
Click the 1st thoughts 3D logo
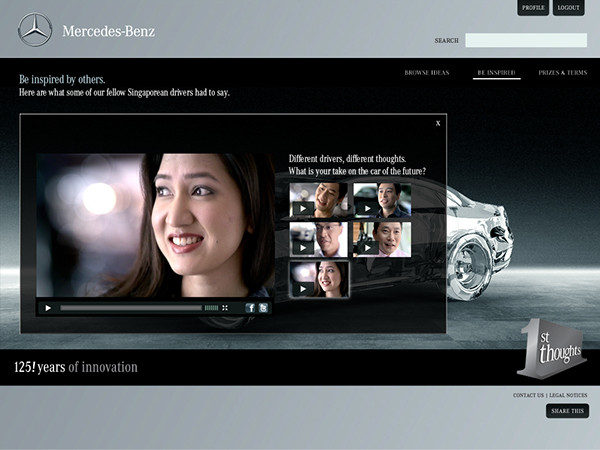click(552, 349)
